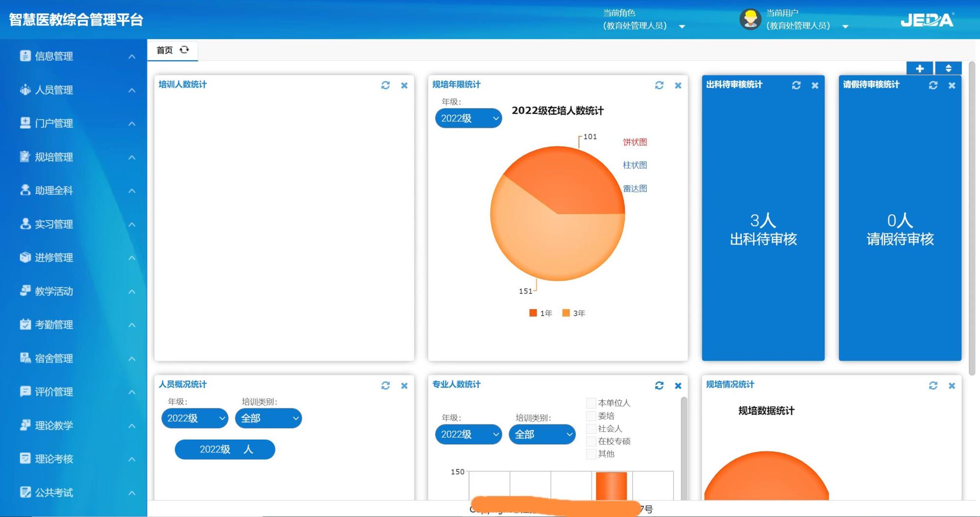The width and height of the screenshot is (980, 517).
Task: Check the 本单位人 checkbox
Action: pyautogui.click(x=591, y=403)
